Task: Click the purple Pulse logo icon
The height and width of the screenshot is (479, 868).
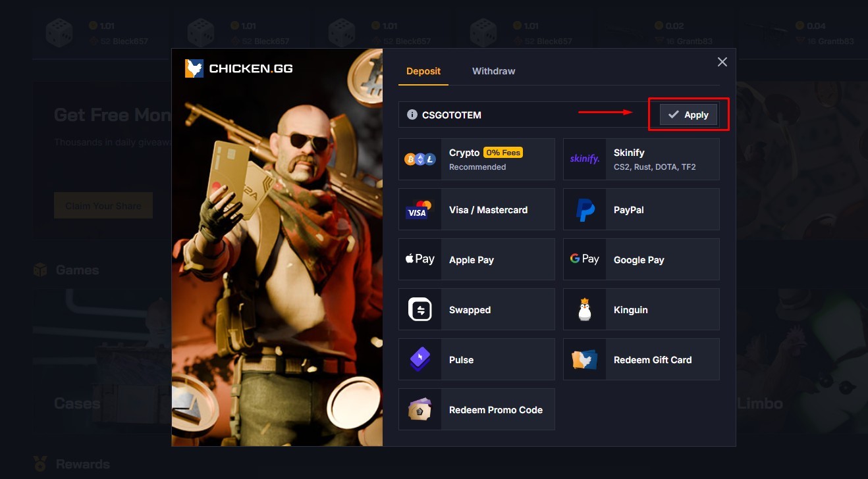Action: (420, 359)
